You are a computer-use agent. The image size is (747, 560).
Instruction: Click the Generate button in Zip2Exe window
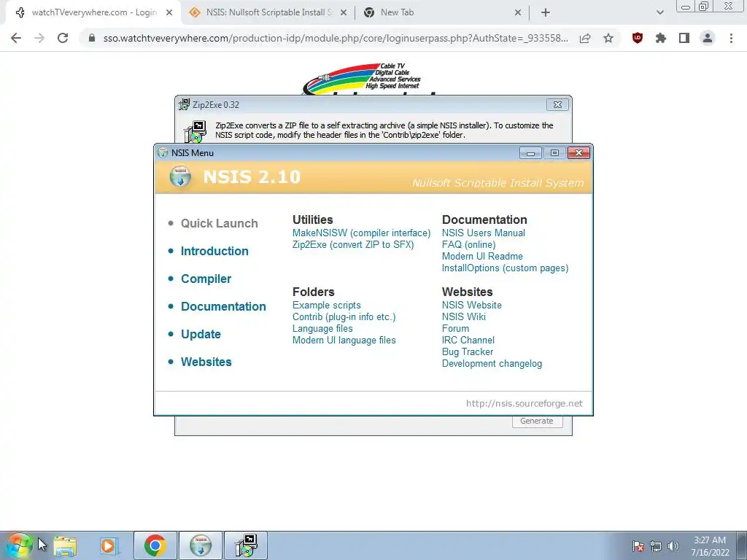coord(537,421)
